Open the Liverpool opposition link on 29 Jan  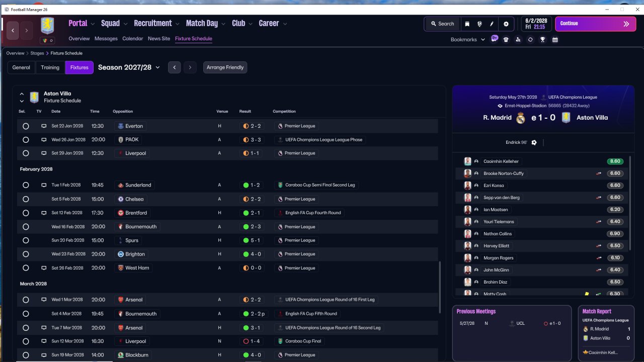(x=131, y=153)
